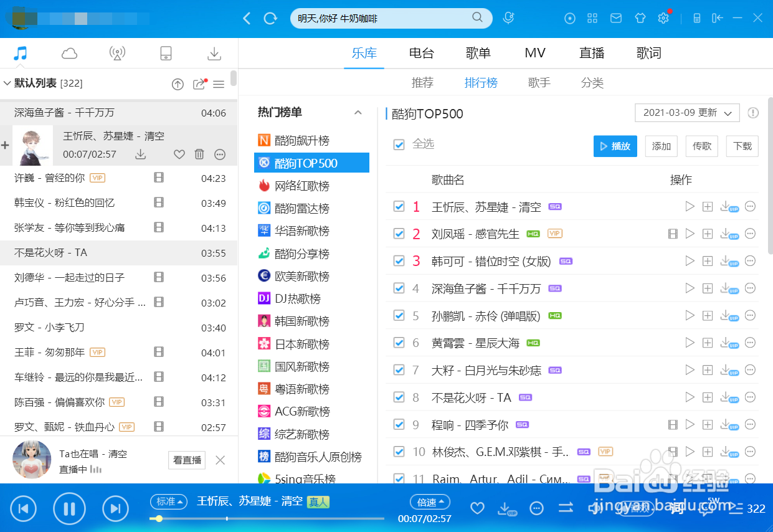Open the 倍速 playback speed dropdown
Image resolution: width=773 pixels, height=532 pixels.
[430, 501]
